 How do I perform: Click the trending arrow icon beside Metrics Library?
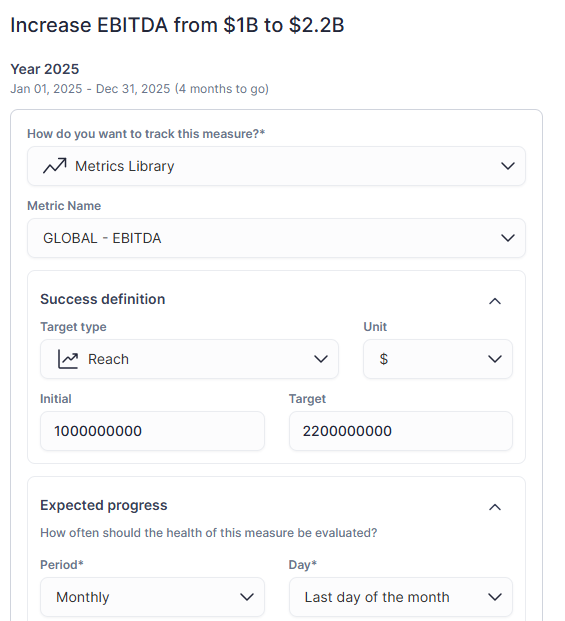tap(55, 166)
